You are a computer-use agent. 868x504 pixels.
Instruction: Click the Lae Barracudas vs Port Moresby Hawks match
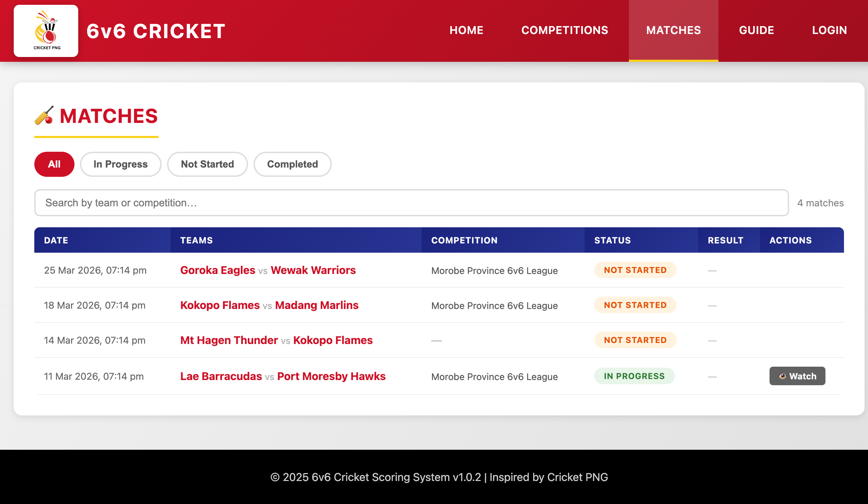click(x=282, y=376)
